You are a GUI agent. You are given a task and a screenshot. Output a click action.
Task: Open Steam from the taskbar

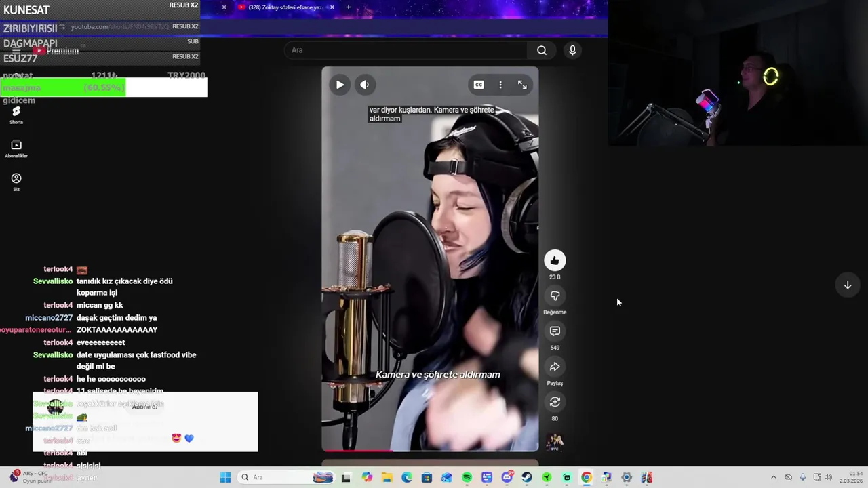pos(527,477)
